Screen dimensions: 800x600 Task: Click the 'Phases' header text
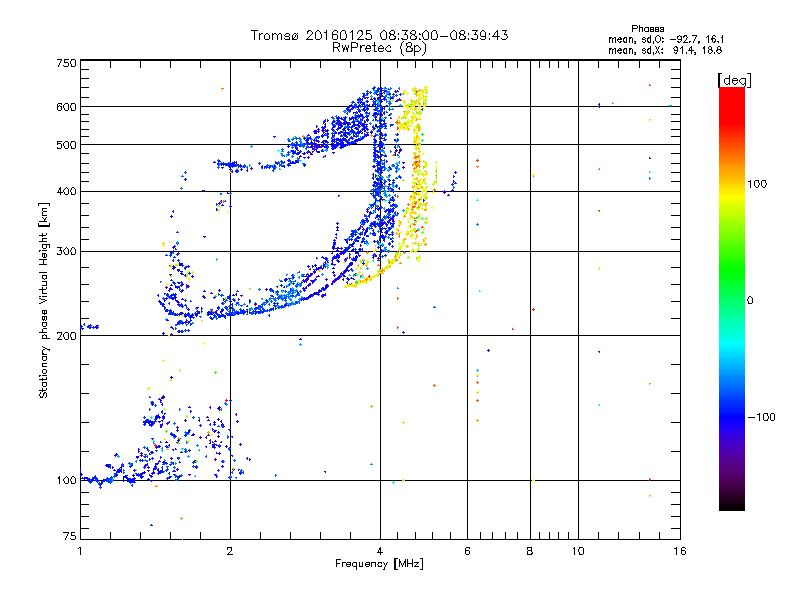tap(647, 29)
